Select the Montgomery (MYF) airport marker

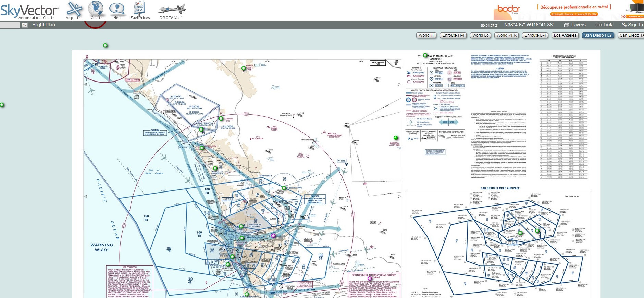click(x=242, y=238)
